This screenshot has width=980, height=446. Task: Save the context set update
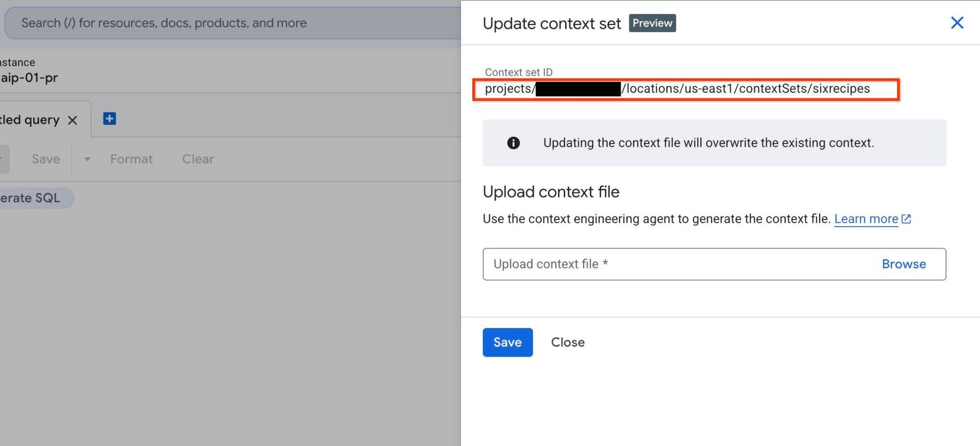pyautogui.click(x=508, y=342)
